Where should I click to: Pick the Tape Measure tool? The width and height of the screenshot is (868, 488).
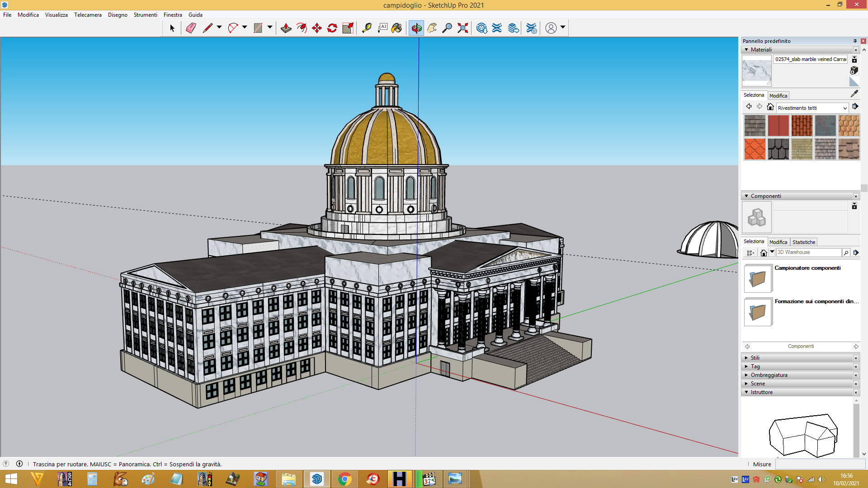367,28
